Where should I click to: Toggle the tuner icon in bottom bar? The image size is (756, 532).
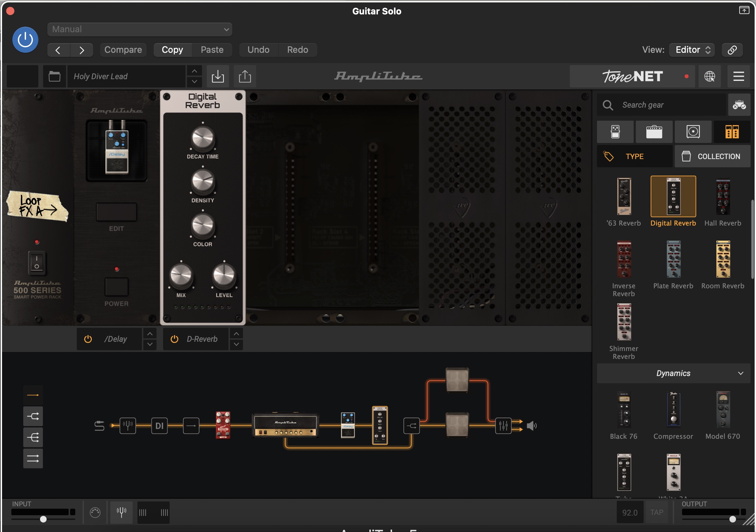click(121, 512)
